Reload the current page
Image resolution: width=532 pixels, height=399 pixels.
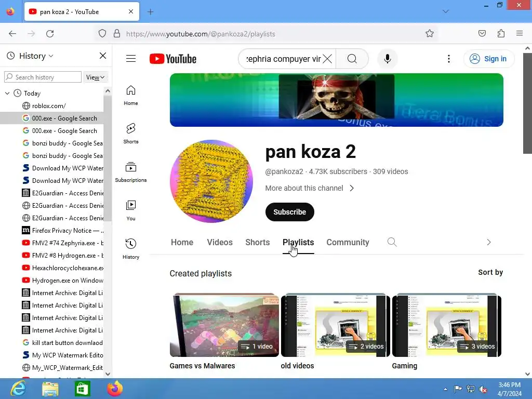coord(50,34)
